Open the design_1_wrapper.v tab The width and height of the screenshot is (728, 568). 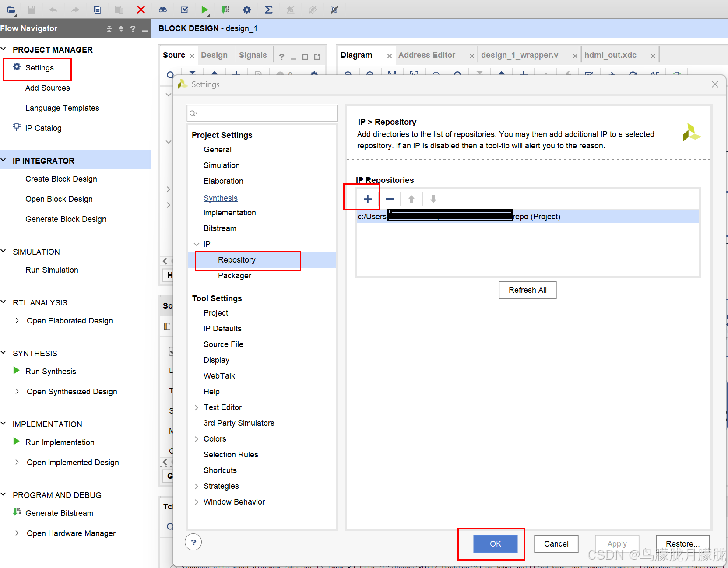click(520, 55)
